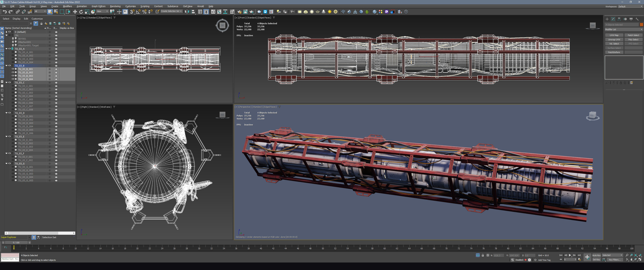Image resolution: width=644 pixels, height=270 pixels.
Task: Click the orange object color swatch
Action: (x=641, y=25)
